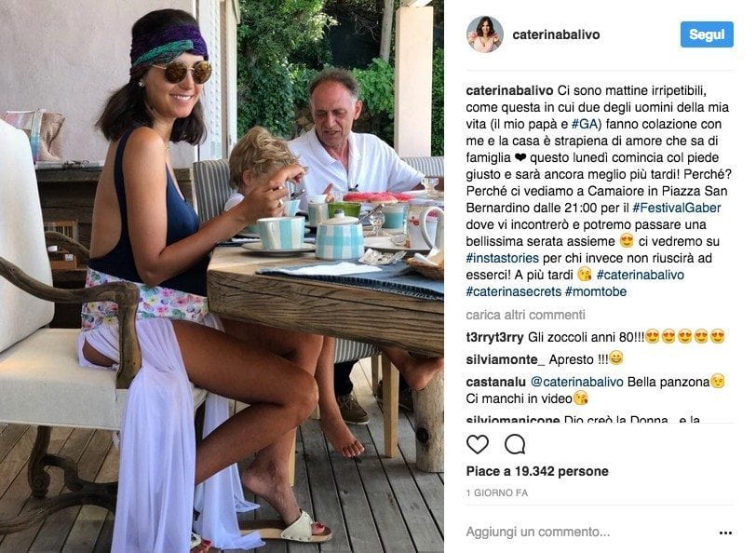Visit commenter t3rryt3rry's profile

(x=494, y=337)
